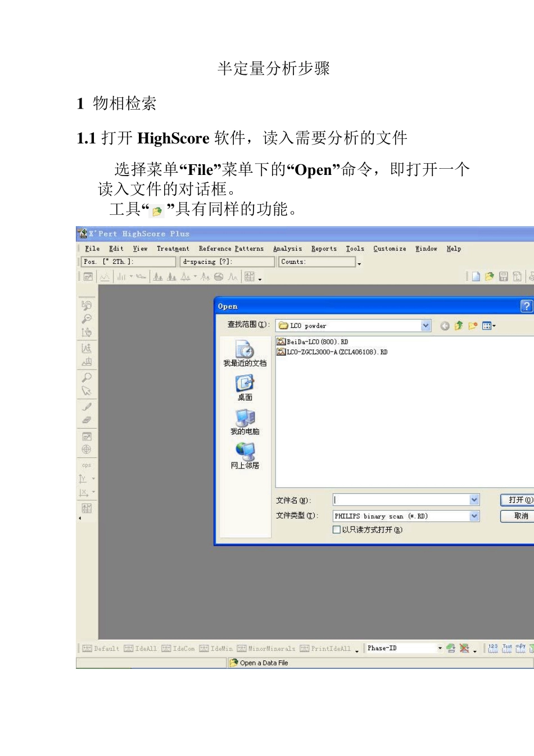Viewport: 534px width, 756px height.
Task: Click the save icon in the main toolbar
Action: 504,276
